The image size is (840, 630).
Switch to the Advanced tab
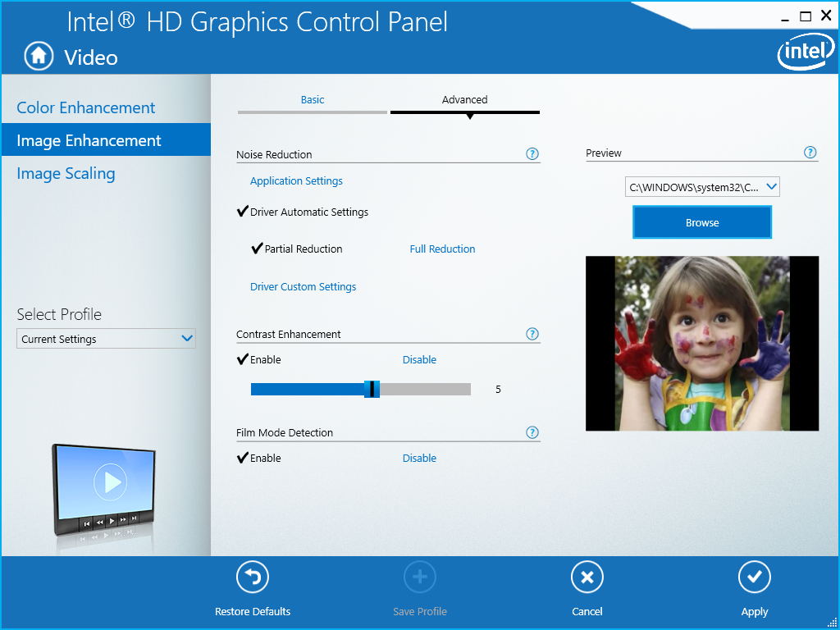tap(465, 100)
